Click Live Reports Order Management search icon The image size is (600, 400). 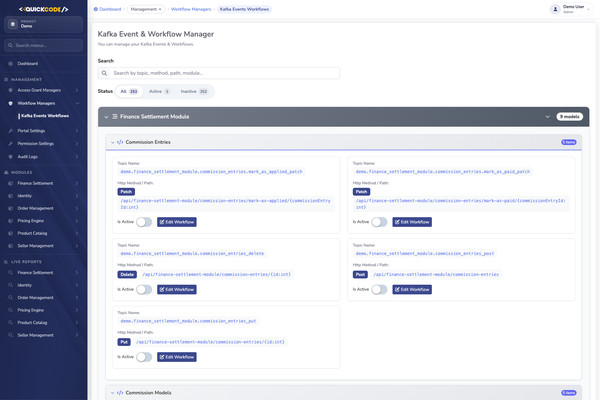10,298
